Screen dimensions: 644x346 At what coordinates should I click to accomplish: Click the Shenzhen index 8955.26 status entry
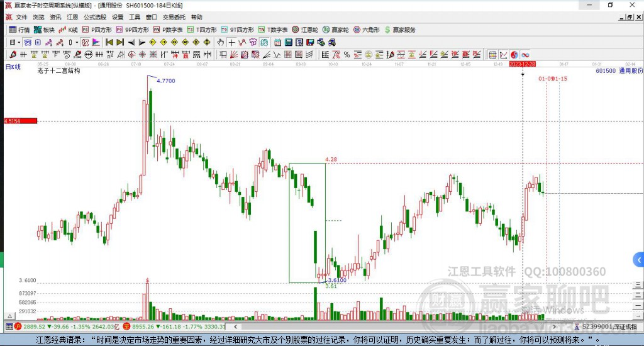point(174,326)
